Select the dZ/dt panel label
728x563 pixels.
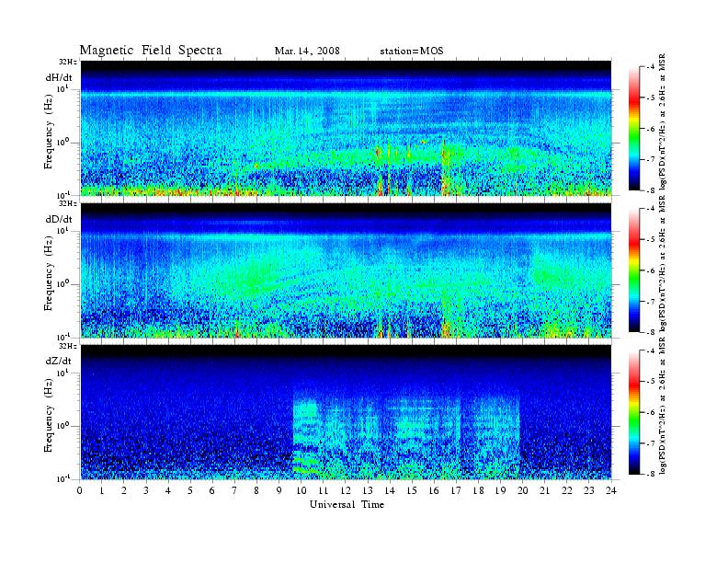click(x=59, y=361)
